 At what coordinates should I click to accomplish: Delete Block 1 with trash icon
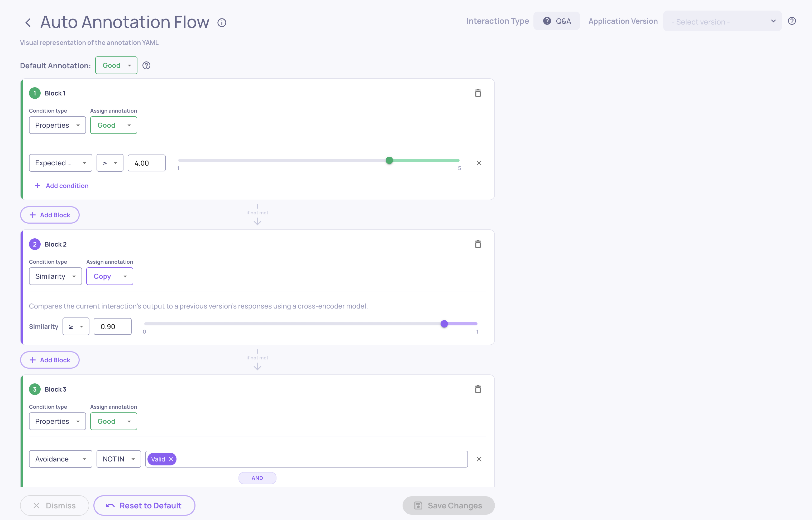[477, 93]
